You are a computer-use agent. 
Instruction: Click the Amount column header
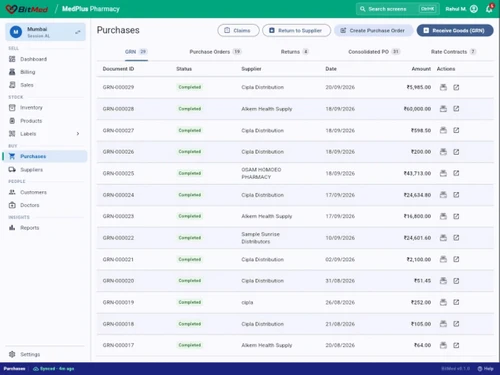click(421, 69)
